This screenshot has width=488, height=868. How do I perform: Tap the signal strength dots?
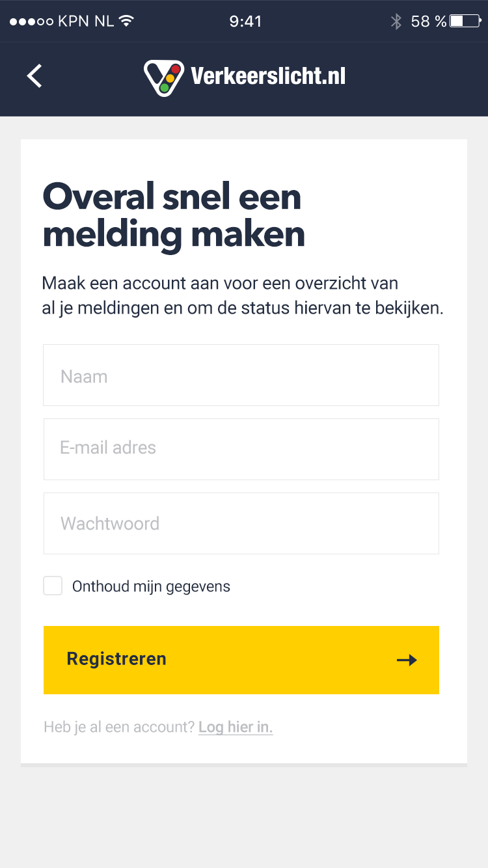tap(31, 21)
